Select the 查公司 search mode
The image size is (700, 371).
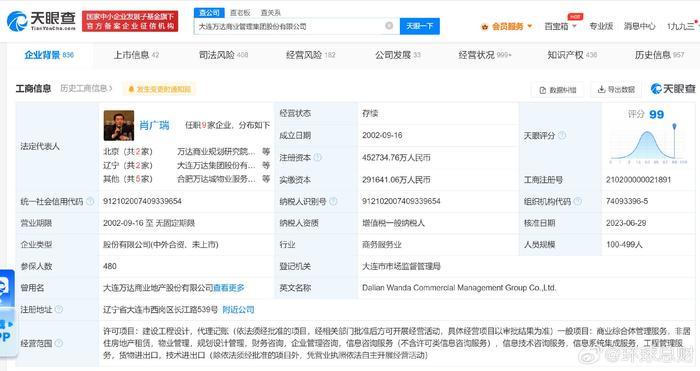coord(209,13)
